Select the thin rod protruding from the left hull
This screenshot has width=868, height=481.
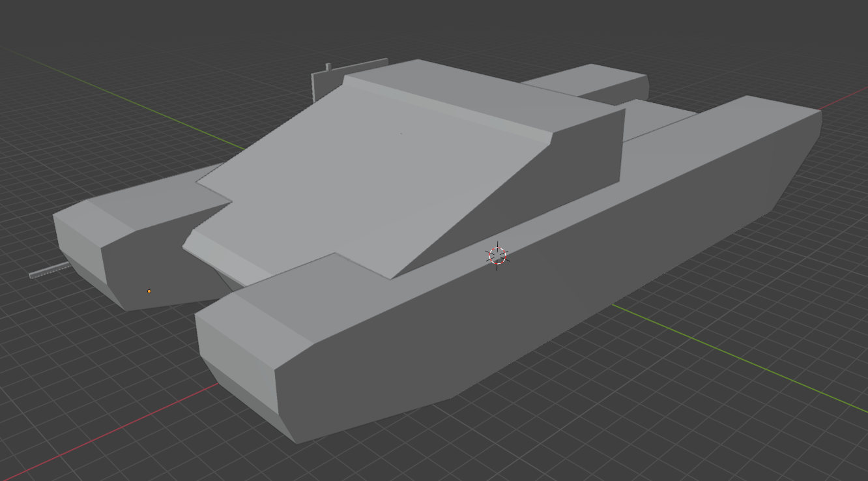click(49, 270)
